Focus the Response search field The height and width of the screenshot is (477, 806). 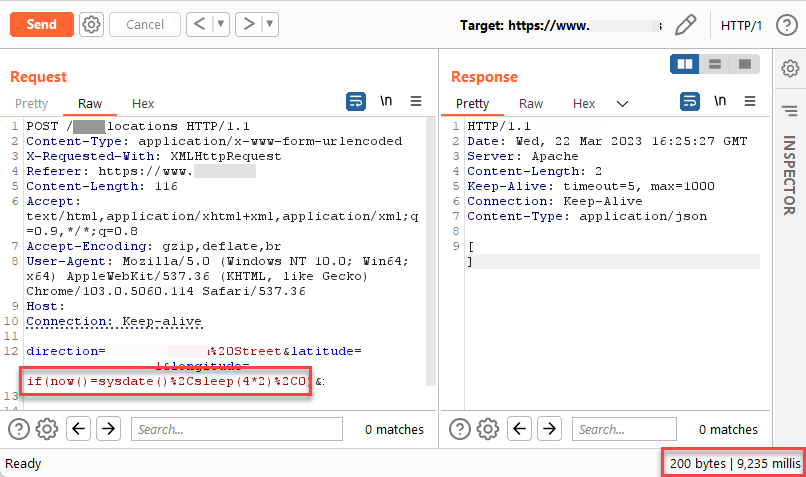coord(625,429)
